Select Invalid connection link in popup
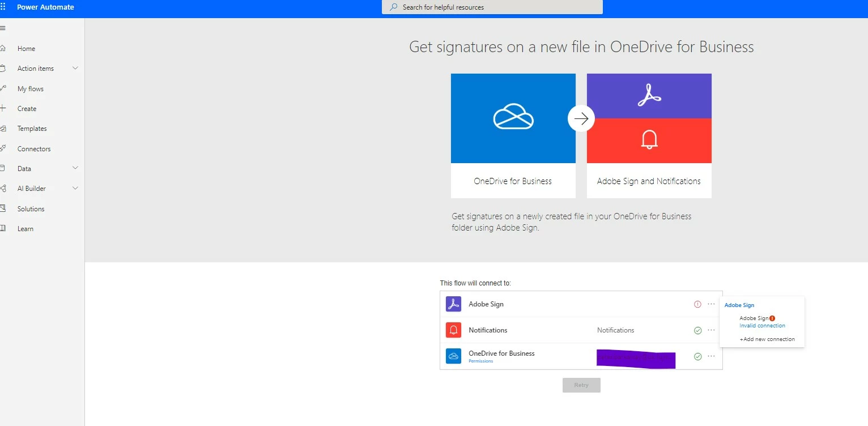The image size is (868, 426). [762, 326]
